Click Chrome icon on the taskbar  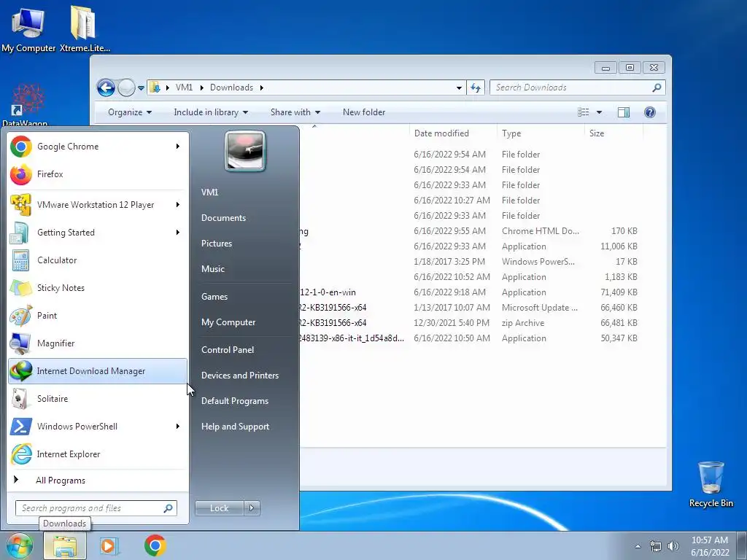(155, 545)
